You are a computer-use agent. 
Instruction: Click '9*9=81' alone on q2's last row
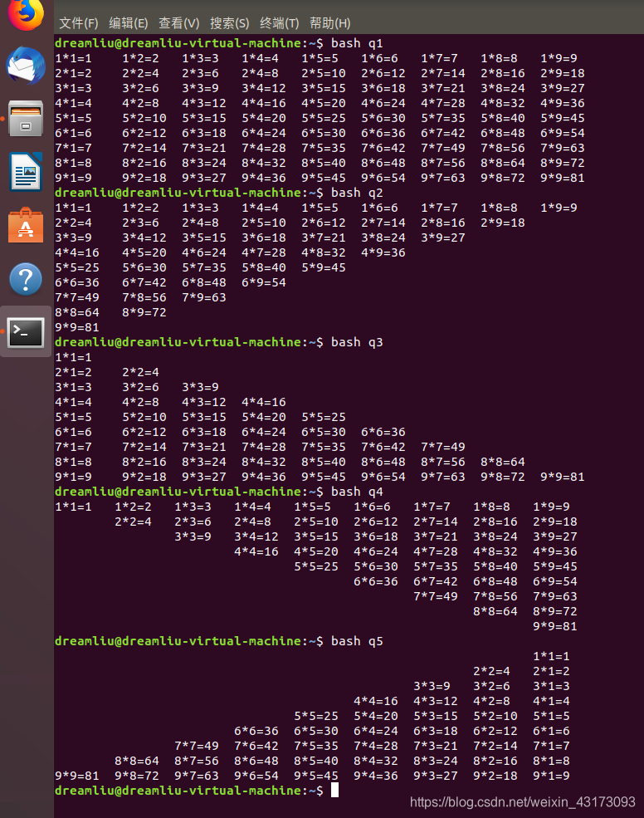[76, 328]
